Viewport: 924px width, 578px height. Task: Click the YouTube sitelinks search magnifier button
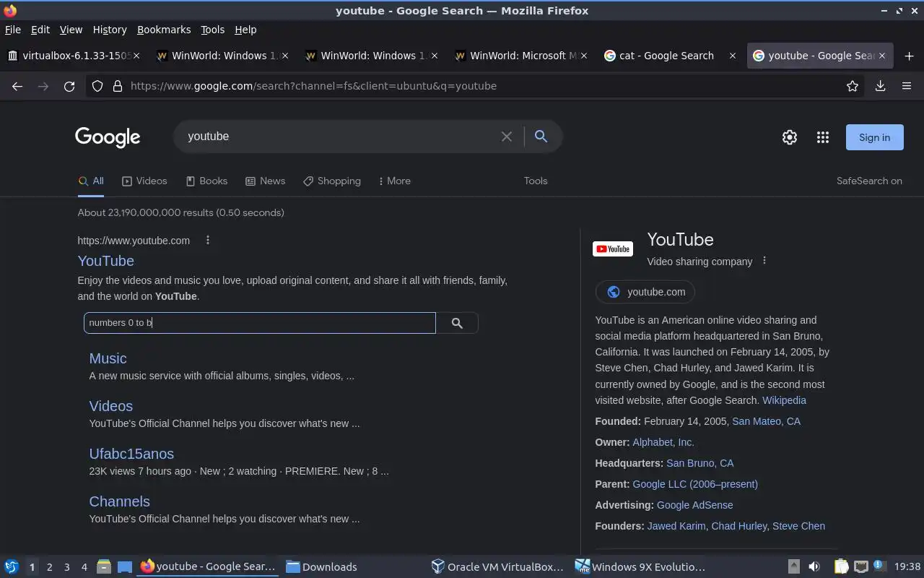(457, 323)
